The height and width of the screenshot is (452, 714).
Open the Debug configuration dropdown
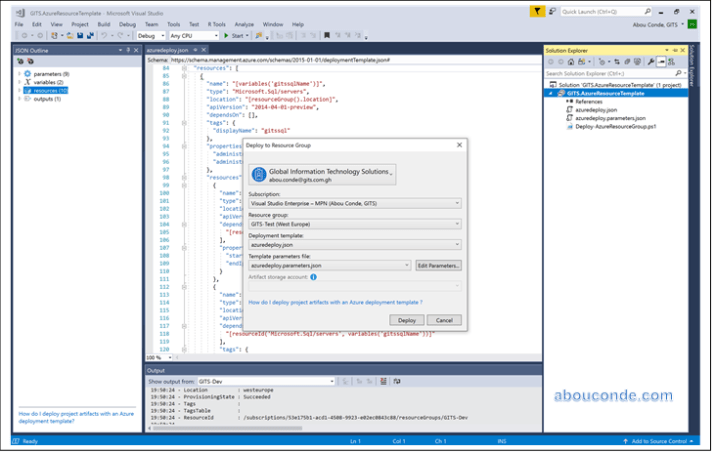(150, 35)
